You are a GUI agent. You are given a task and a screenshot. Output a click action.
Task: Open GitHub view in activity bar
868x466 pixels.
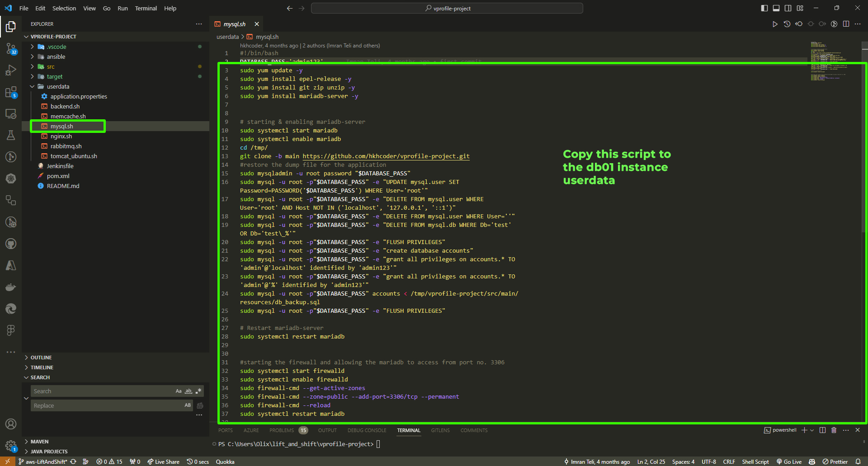pyautogui.click(x=11, y=244)
